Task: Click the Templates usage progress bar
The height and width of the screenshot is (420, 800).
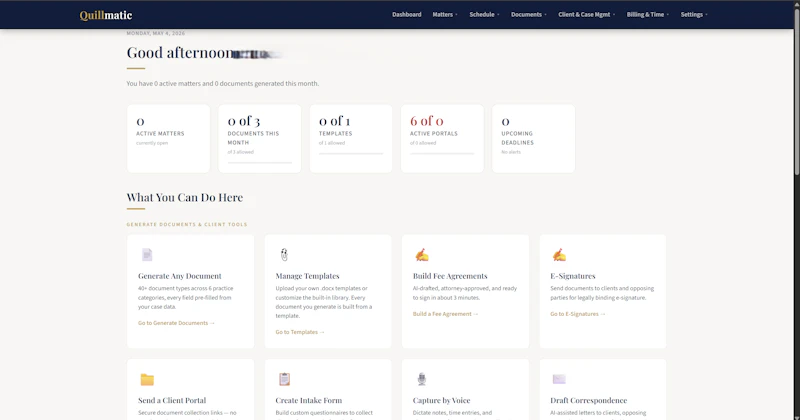Action: [351, 153]
